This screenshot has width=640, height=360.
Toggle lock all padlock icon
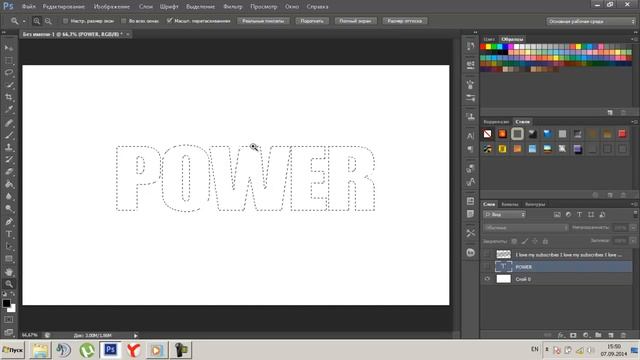(x=545, y=241)
